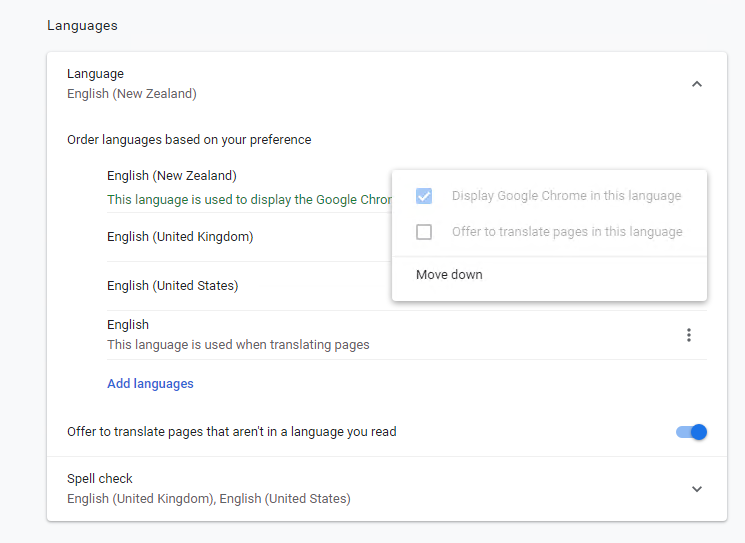Screen dimensions: 745x543
Task: Select English (New Zealand) list entry
Action: pos(172,176)
